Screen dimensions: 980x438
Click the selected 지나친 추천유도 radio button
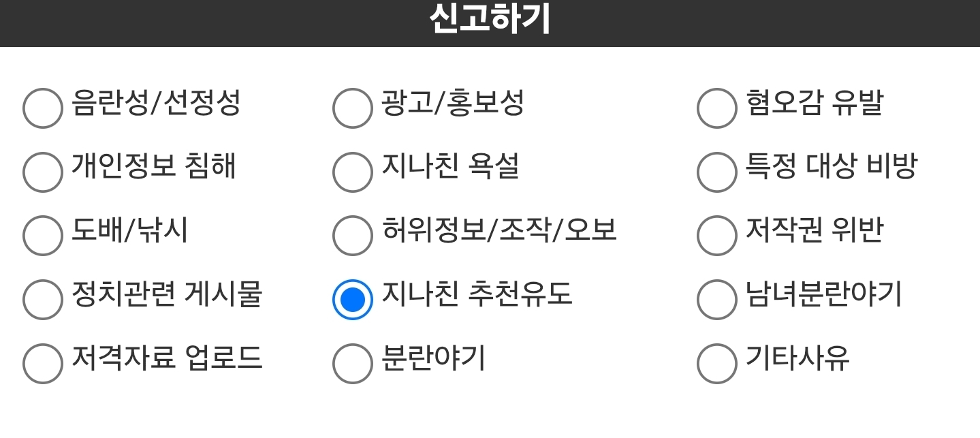pyautogui.click(x=353, y=299)
